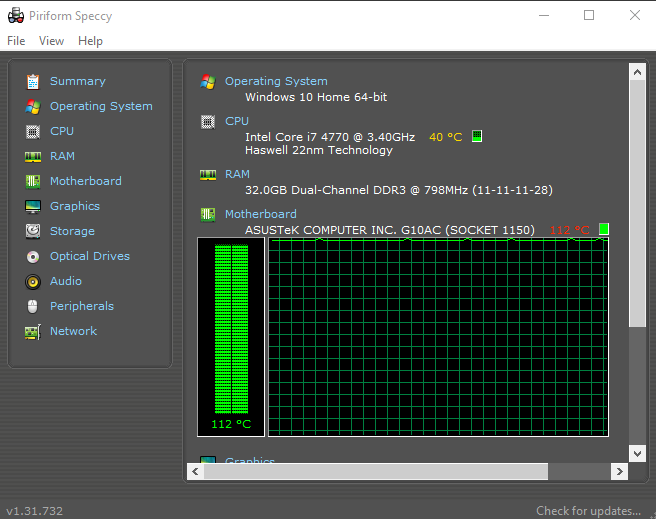Click the RAM icon in summary panel
This screenshot has width=656, height=519.
(208, 175)
